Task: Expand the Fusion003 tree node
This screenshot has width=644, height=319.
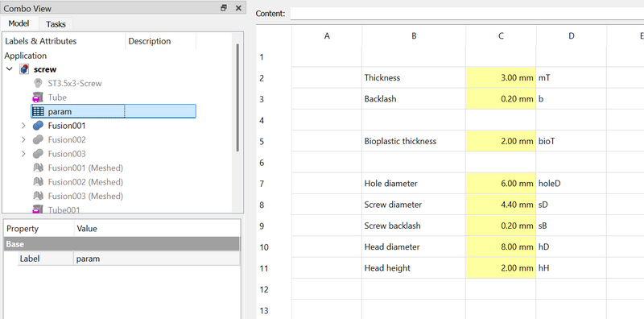Action: pos(24,154)
